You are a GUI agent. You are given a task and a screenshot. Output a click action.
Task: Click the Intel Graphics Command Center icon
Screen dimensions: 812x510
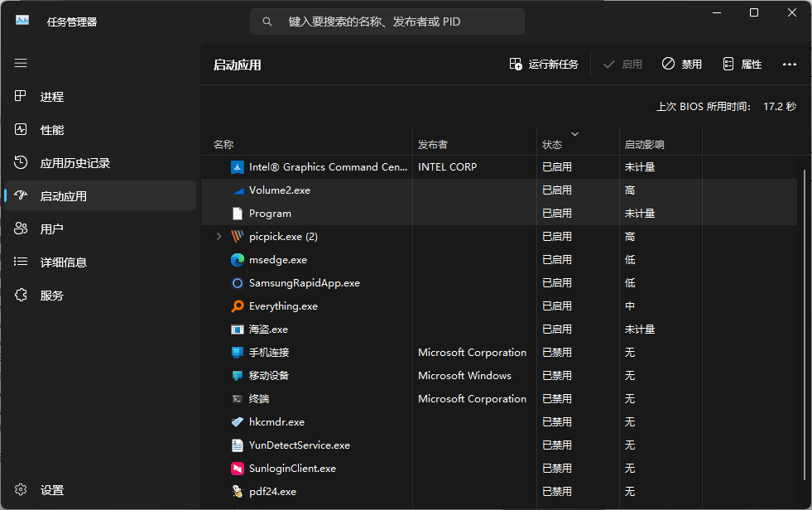pos(238,166)
